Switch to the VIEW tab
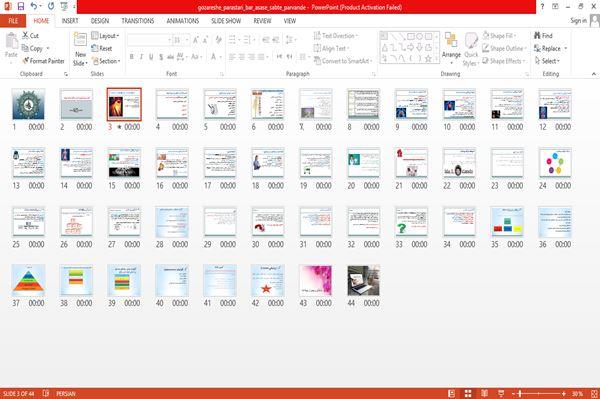Screen dimensions: 600x399 tap(290, 21)
